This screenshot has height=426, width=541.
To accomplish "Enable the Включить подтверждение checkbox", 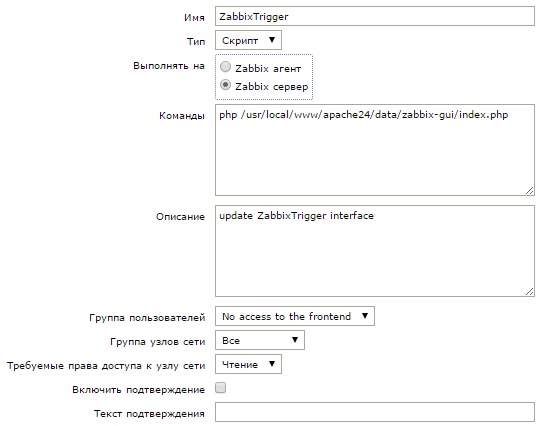I will coord(221,388).
